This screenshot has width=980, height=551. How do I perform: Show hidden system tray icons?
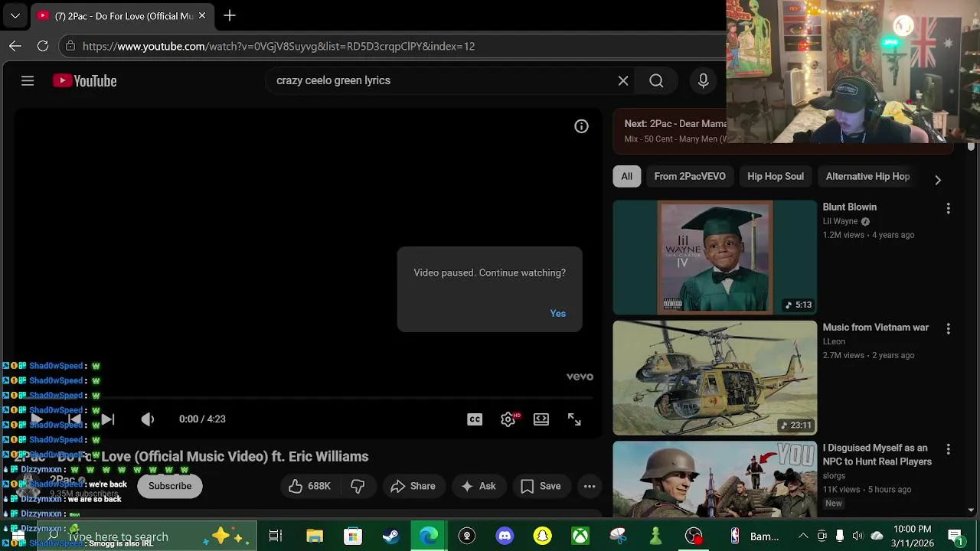point(803,536)
